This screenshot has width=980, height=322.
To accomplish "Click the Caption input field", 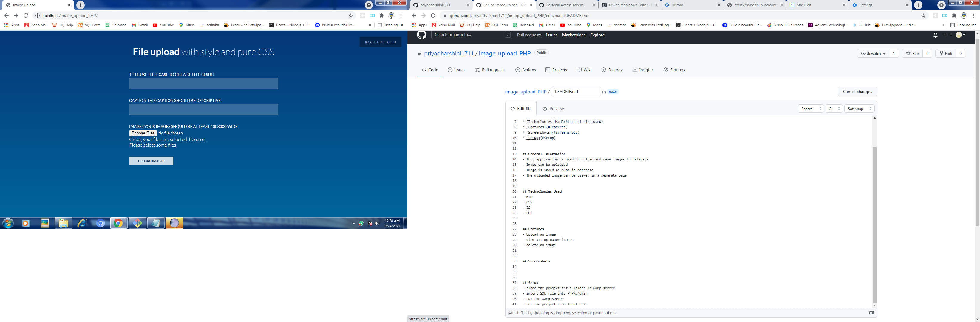I will click(203, 109).
